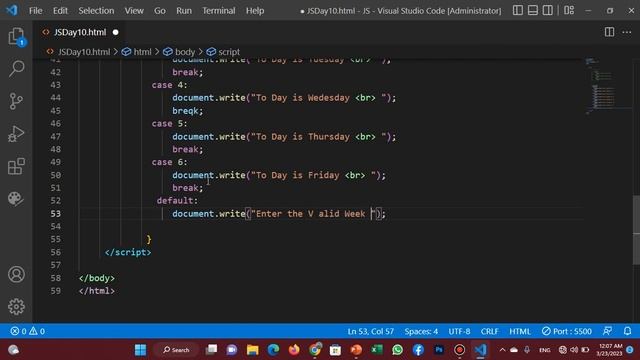The width and height of the screenshot is (640, 360).
Task: Open WhatsApp from the taskbar
Action: click(397, 350)
